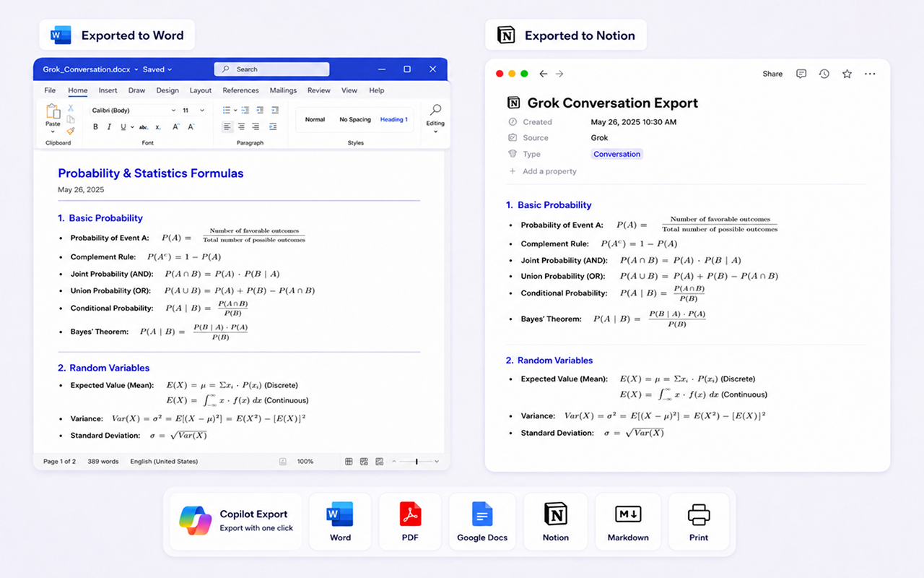Go back using Notion's left arrow
This screenshot has height=578, width=924.
[544, 74]
